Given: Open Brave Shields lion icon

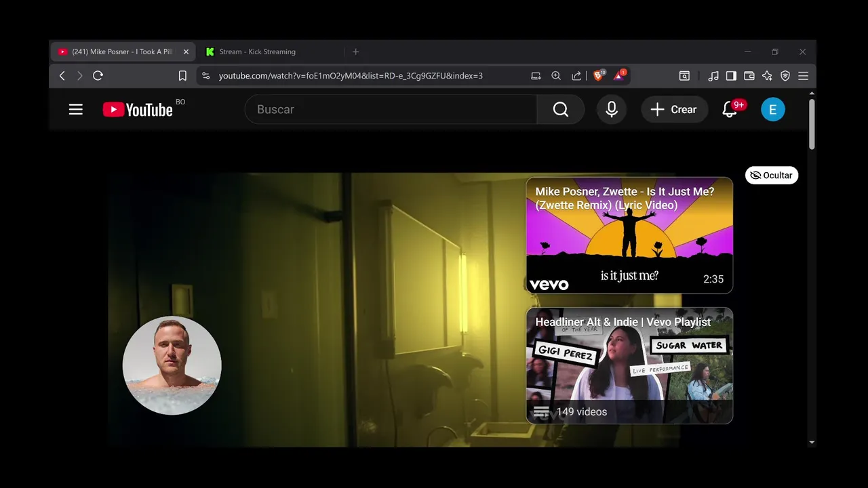Looking at the screenshot, I should click(x=599, y=75).
